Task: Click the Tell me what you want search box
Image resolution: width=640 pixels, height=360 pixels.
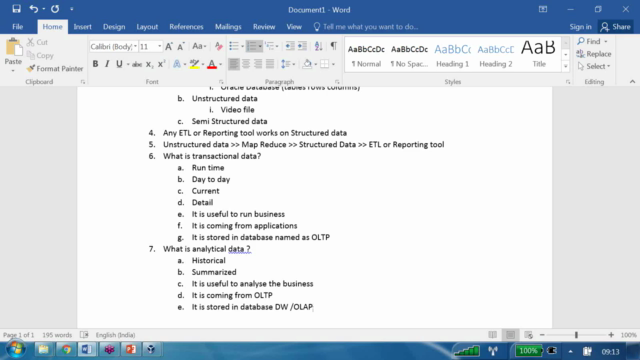Action: click(366, 27)
